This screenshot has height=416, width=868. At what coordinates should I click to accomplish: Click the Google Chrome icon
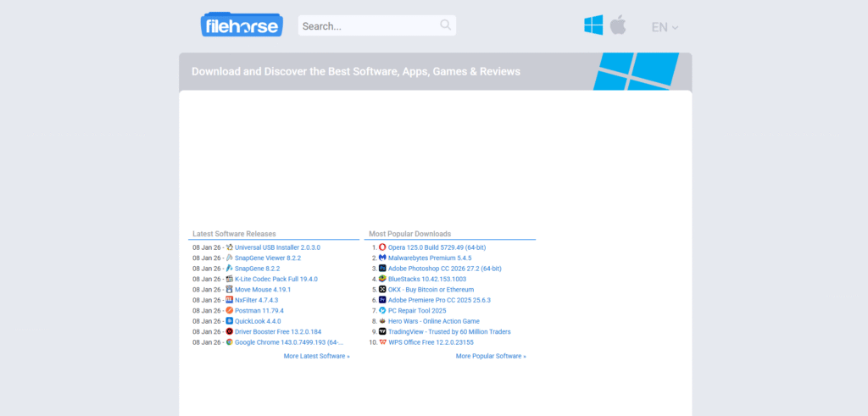point(229,342)
